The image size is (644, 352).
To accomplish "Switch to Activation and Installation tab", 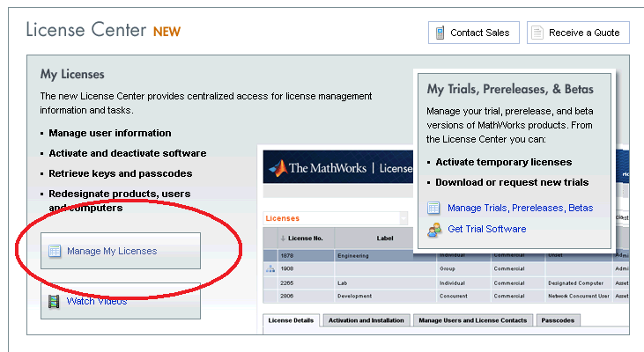I will (366, 320).
